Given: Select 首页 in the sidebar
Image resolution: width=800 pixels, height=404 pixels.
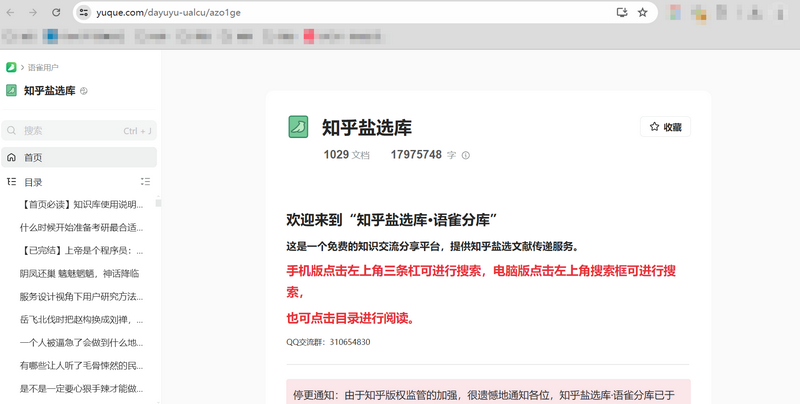Looking at the screenshot, I should coord(34,157).
